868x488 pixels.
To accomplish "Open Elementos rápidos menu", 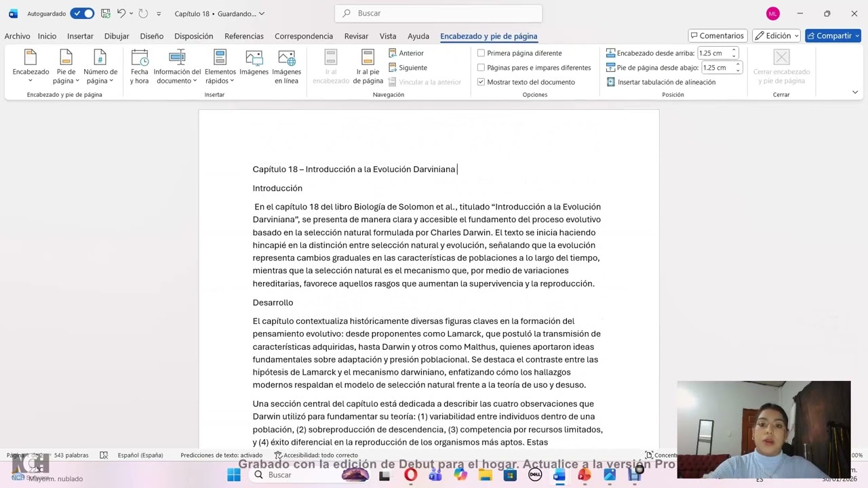I will pos(220,66).
